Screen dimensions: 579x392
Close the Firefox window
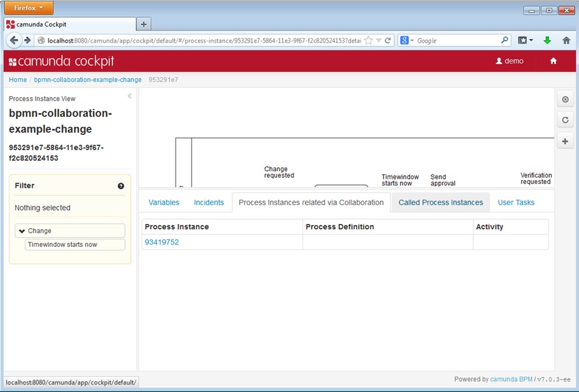pos(566,11)
